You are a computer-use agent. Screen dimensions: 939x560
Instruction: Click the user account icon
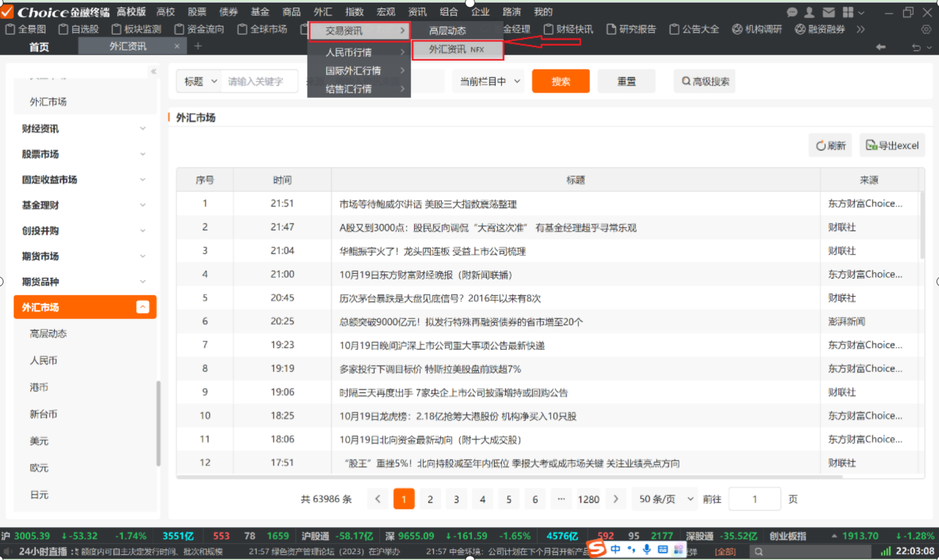click(809, 12)
